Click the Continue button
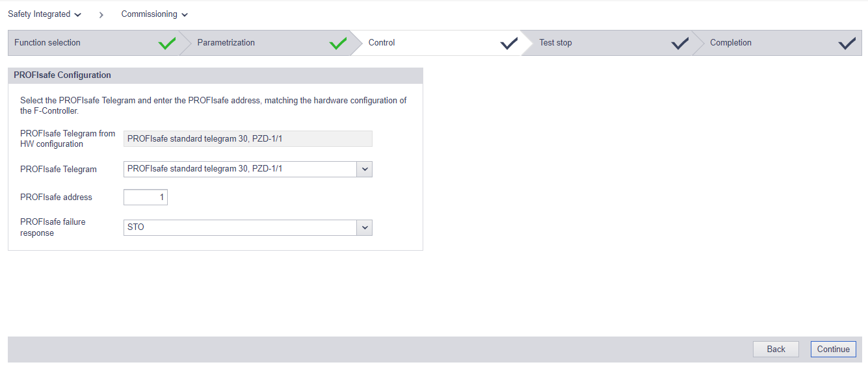 tap(833, 349)
